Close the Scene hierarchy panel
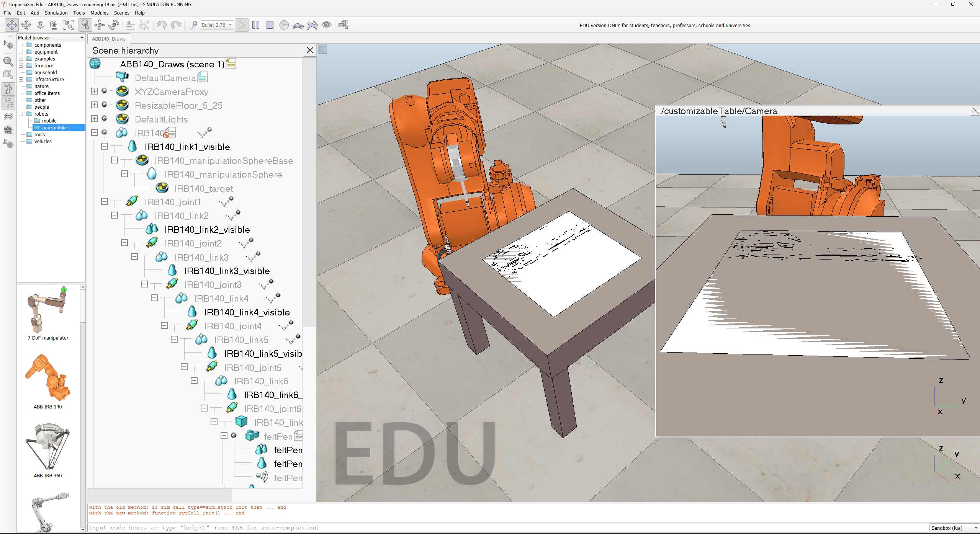 tap(310, 50)
